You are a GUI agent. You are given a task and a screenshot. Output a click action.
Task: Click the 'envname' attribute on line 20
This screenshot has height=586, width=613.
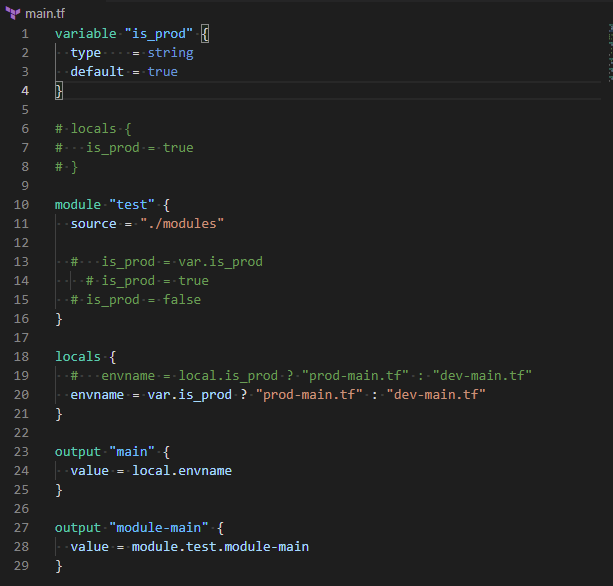97,395
